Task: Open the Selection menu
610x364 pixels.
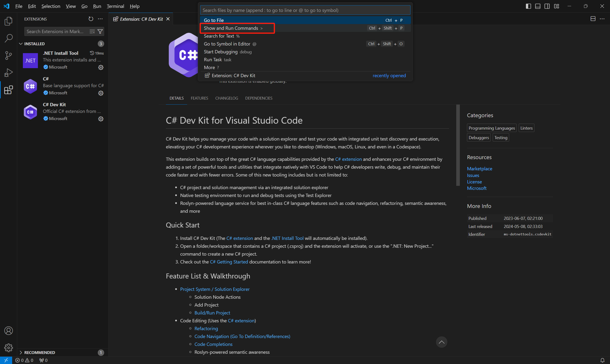Action: (x=51, y=6)
